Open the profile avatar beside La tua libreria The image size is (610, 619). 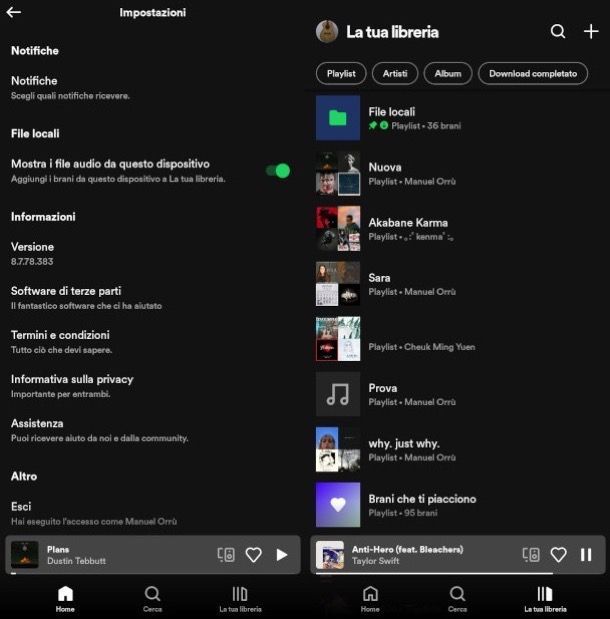point(327,31)
